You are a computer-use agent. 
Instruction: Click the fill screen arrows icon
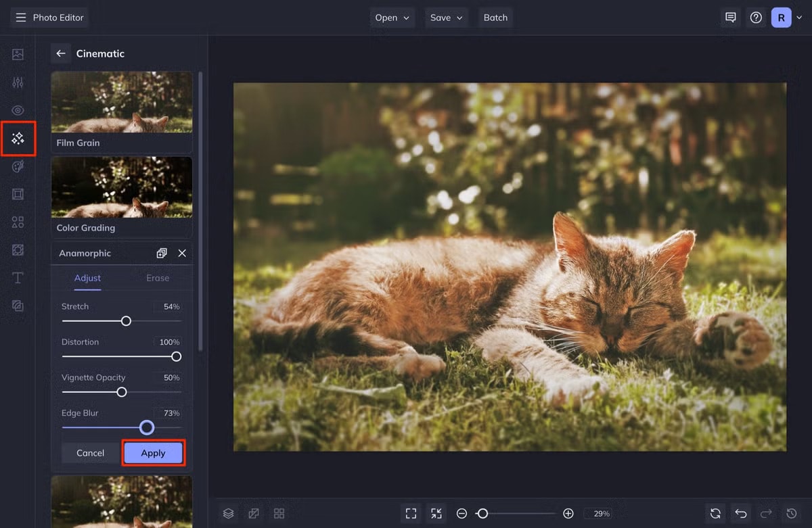pyautogui.click(x=436, y=514)
